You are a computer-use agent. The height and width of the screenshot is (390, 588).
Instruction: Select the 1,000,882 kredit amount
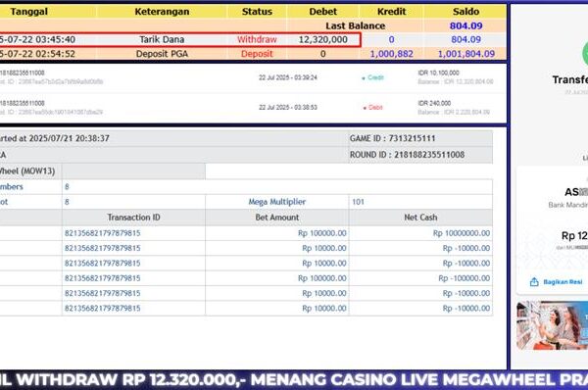click(x=391, y=54)
